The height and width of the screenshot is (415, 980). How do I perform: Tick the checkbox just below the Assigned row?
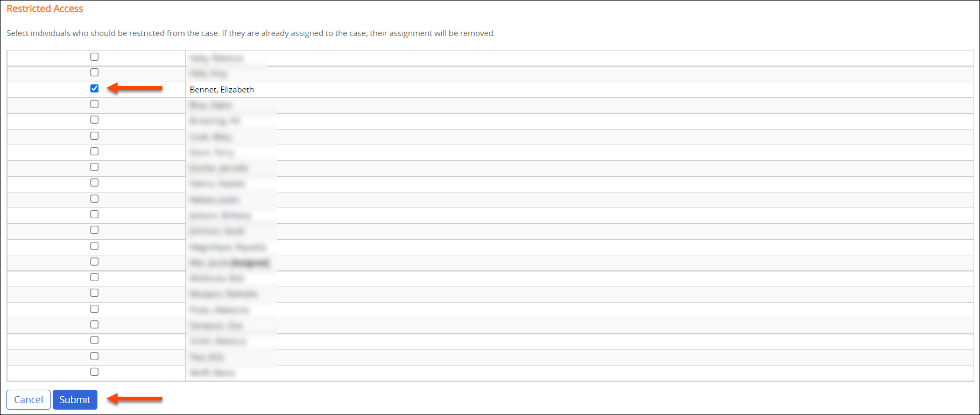(x=95, y=277)
